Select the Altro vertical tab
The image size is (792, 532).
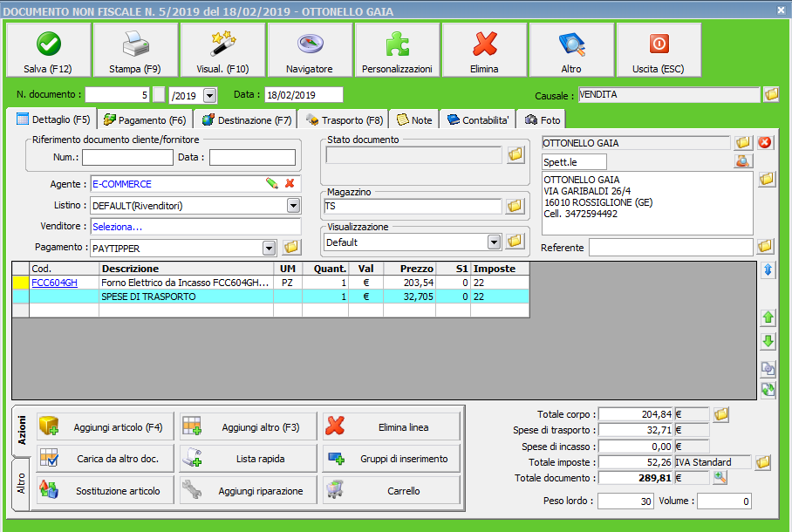pyautogui.click(x=21, y=483)
